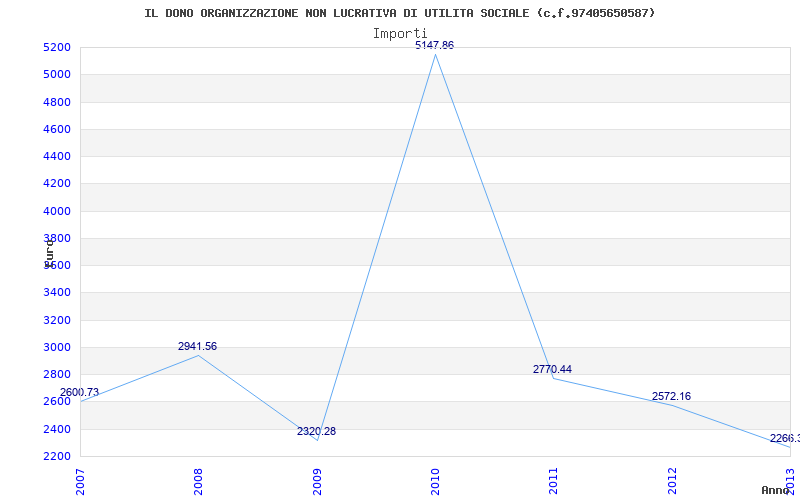
Task: Click the Euro y-axis title
Action: tap(49, 253)
